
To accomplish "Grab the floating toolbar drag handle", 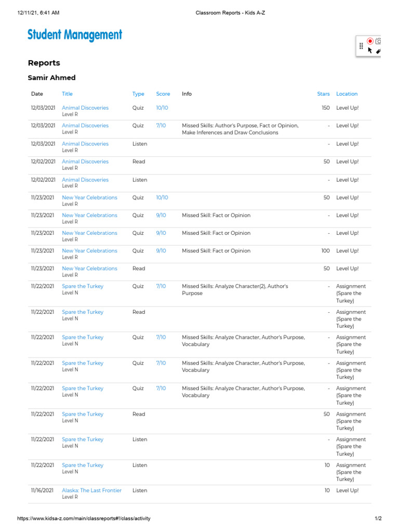I will (x=361, y=46).
